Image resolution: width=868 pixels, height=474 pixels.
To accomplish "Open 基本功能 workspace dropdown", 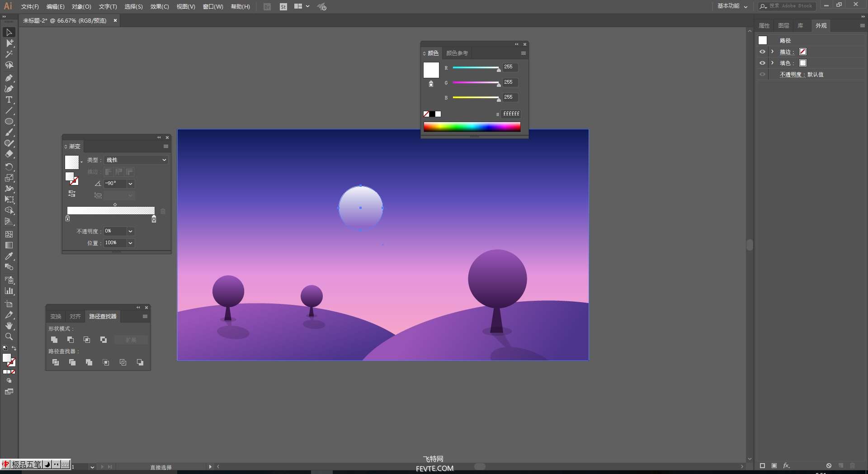I will tap(732, 6).
